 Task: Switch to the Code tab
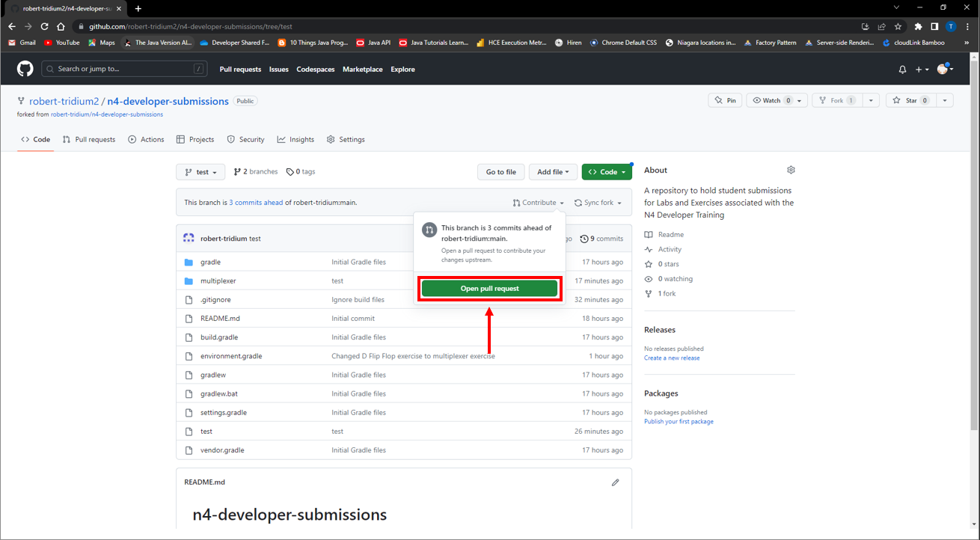point(36,140)
